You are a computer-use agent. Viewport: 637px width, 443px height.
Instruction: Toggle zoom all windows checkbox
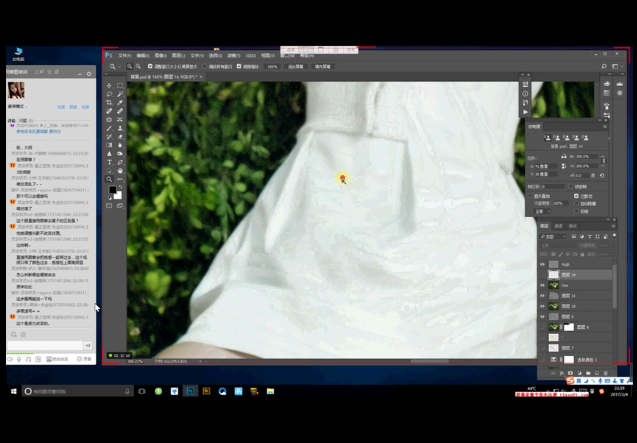(x=205, y=66)
